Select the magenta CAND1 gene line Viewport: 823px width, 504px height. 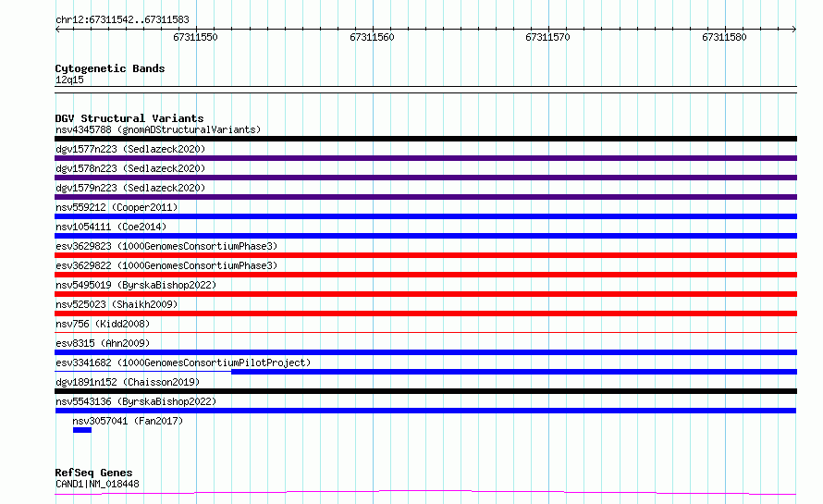[x=425, y=493]
